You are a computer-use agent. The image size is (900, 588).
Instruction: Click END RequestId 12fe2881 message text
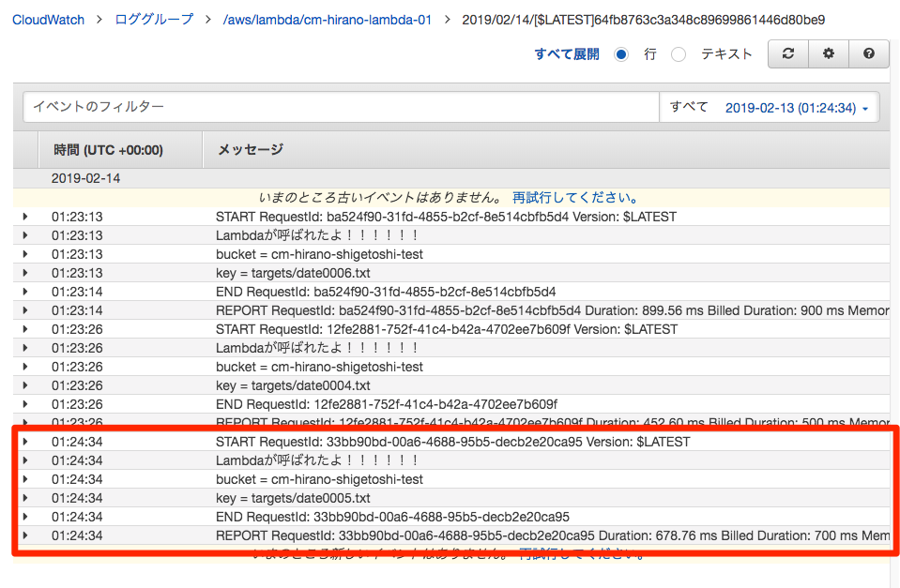387,404
